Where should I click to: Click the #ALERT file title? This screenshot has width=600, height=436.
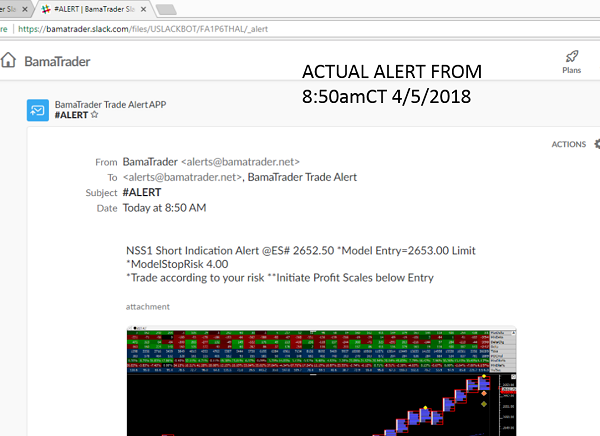(71, 115)
